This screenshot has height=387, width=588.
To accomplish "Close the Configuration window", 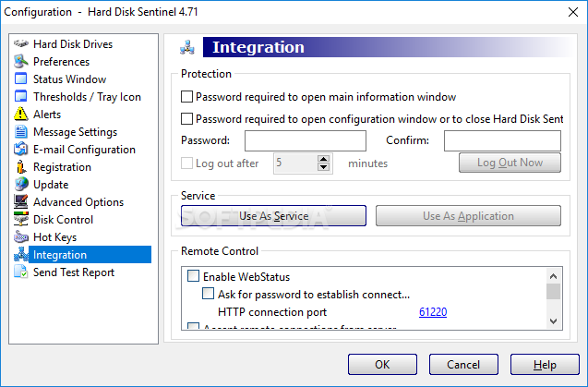I will pos(573,12).
